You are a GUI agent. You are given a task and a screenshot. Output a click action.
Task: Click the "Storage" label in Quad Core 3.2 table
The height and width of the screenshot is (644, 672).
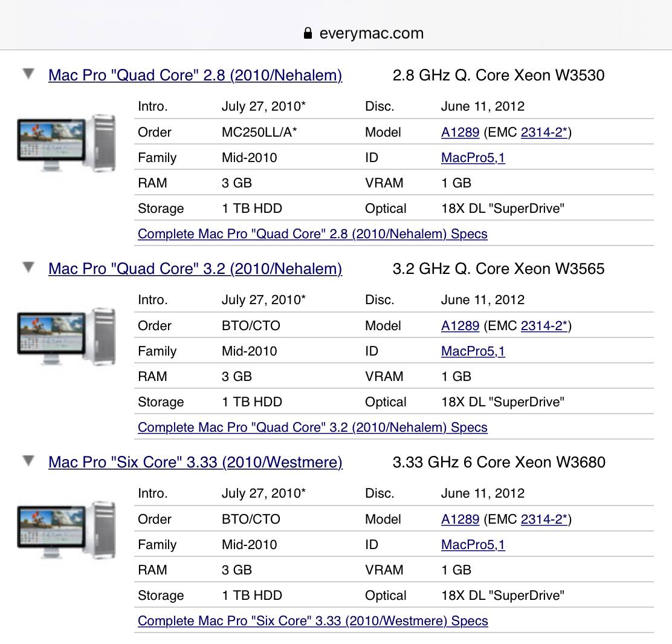(x=161, y=402)
